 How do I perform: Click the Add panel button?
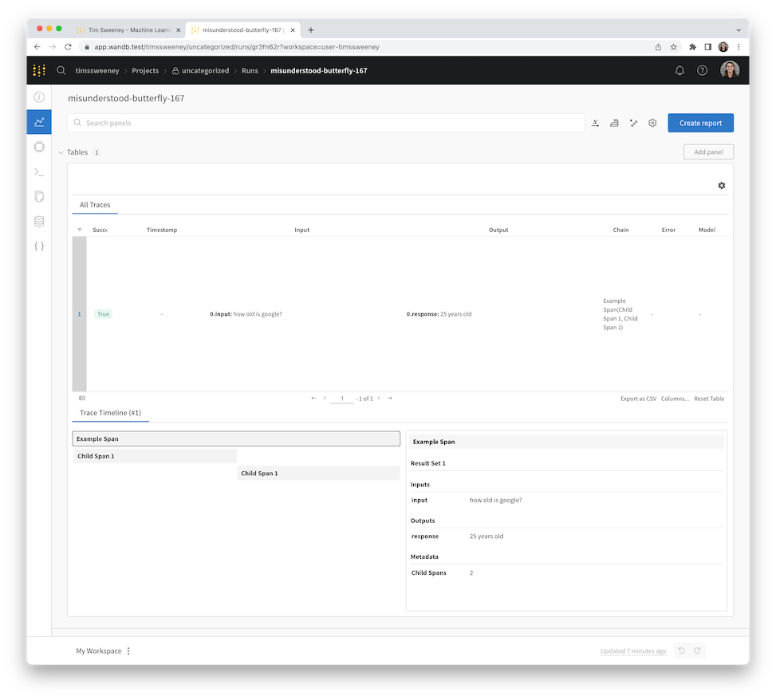tap(708, 152)
